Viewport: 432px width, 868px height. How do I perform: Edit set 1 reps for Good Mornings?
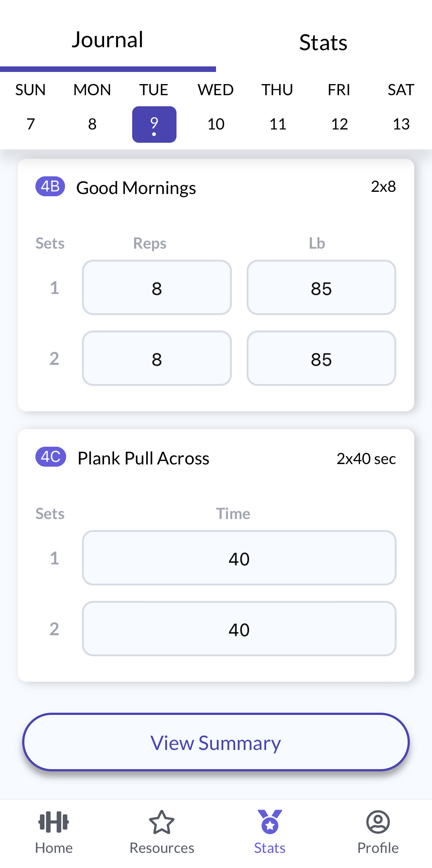pyautogui.click(x=157, y=287)
